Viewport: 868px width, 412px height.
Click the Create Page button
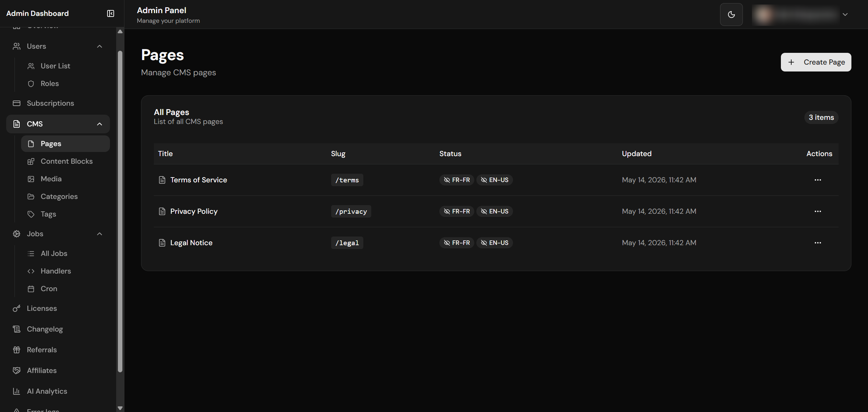point(816,62)
